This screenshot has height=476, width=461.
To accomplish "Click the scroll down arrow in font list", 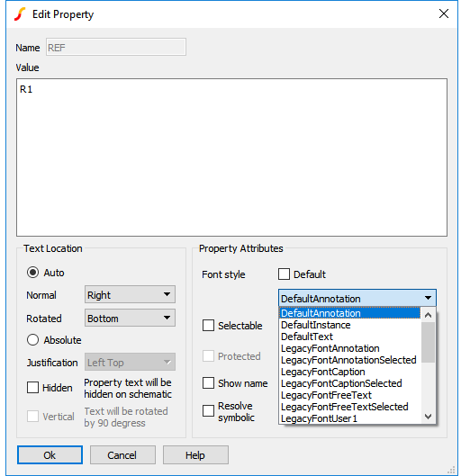I will (428, 417).
